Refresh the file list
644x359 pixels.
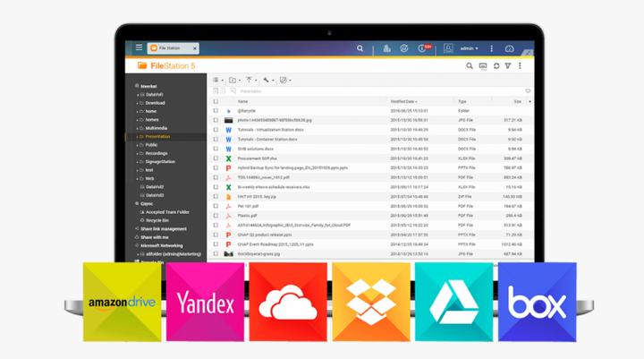pyautogui.click(x=496, y=65)
